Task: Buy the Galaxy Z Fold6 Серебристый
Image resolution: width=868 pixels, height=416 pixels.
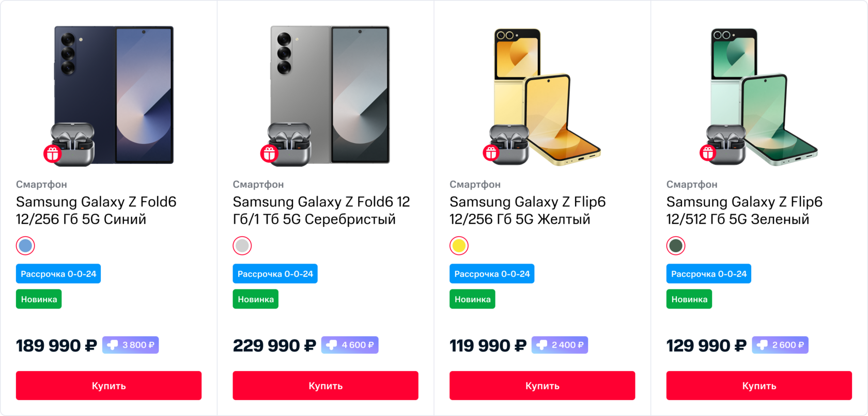Action: [326, 386]
